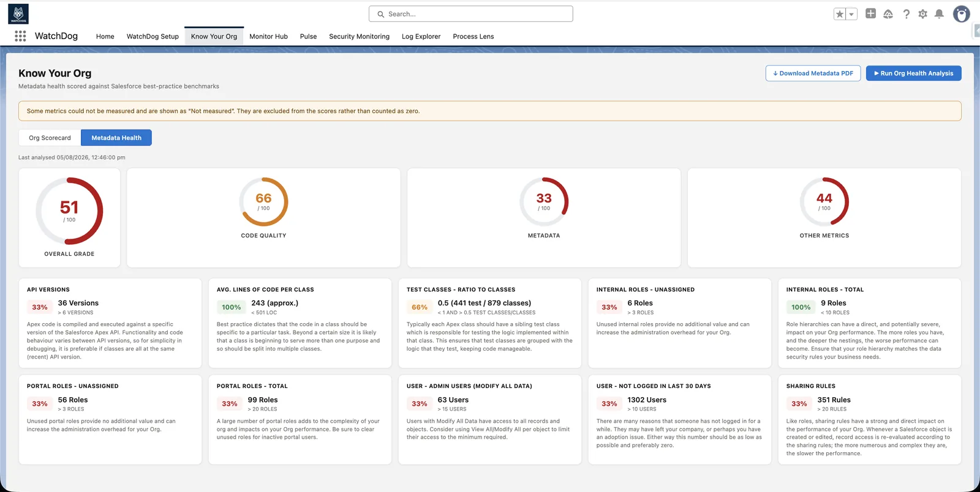Click the favorites star icon

pyautogui.click(x=840, y=14)
